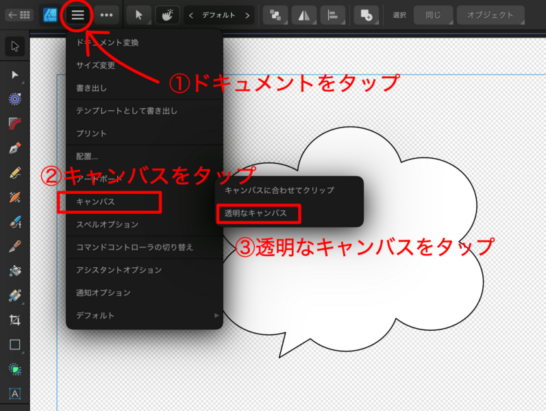Open the three-dots edit menu
The image size is (546, 411).
click(x=106, y=15)
